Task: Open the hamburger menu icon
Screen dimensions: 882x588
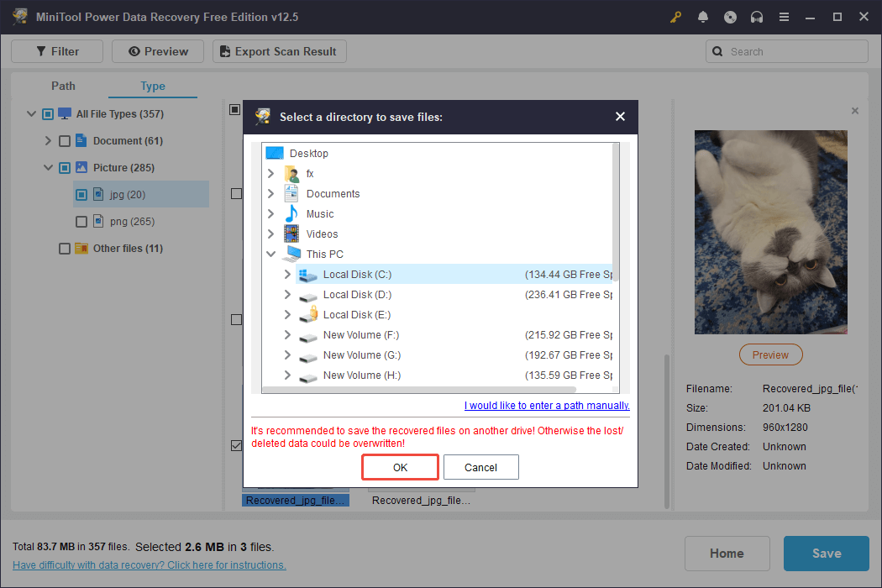Action: 784,17
